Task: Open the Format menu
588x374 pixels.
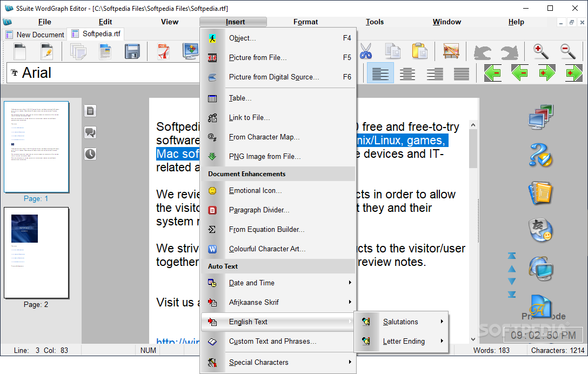Action: [306, 22]
